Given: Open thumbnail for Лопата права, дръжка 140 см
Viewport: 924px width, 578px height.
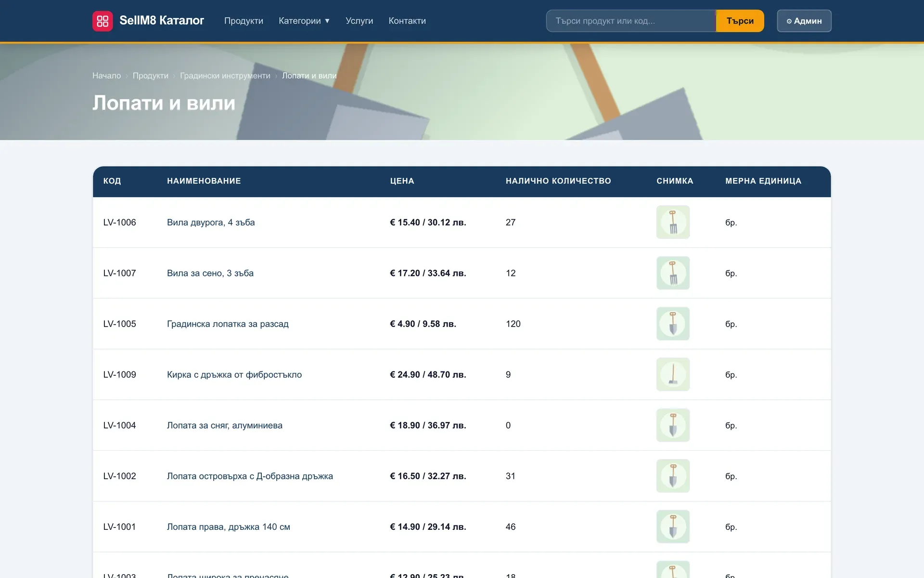Looking at the screenshot, I should pyautogui.click(x=673, y=526).
